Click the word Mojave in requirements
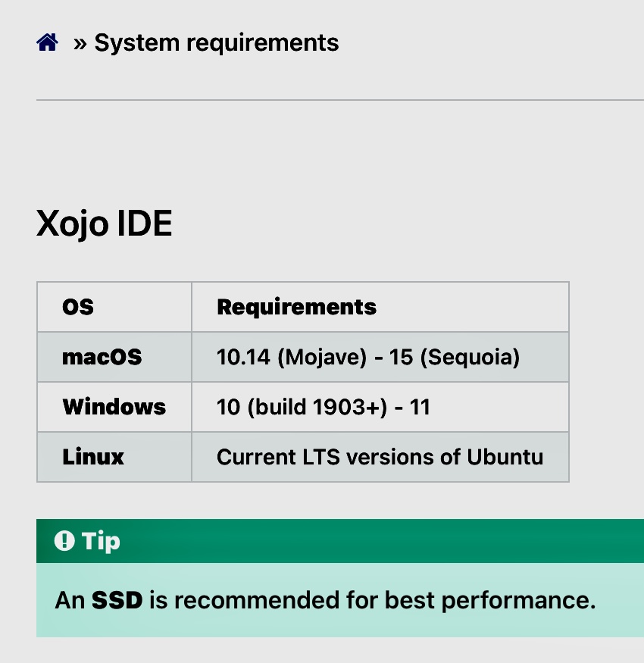Screen dimensions: 644x663 point(322,358)
